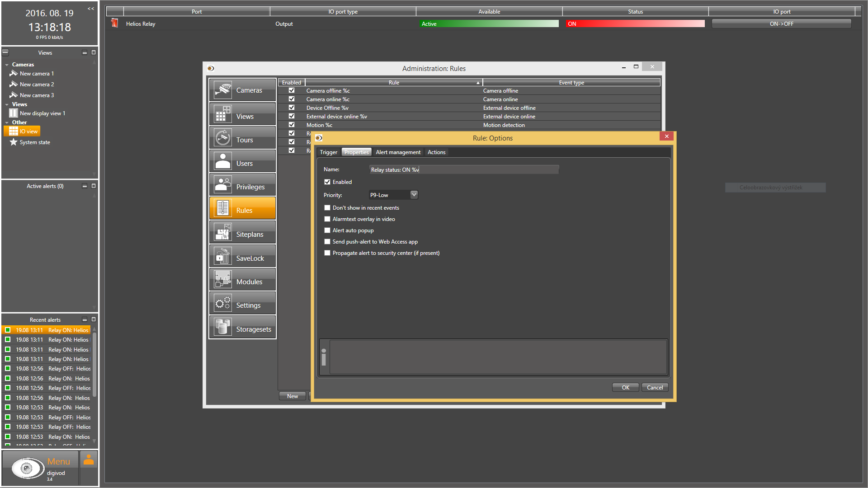The height and width of the screenshot is (488, 868).
Task: Open the Priority P9-Low dropdown
Action: [x=414, y=195]
